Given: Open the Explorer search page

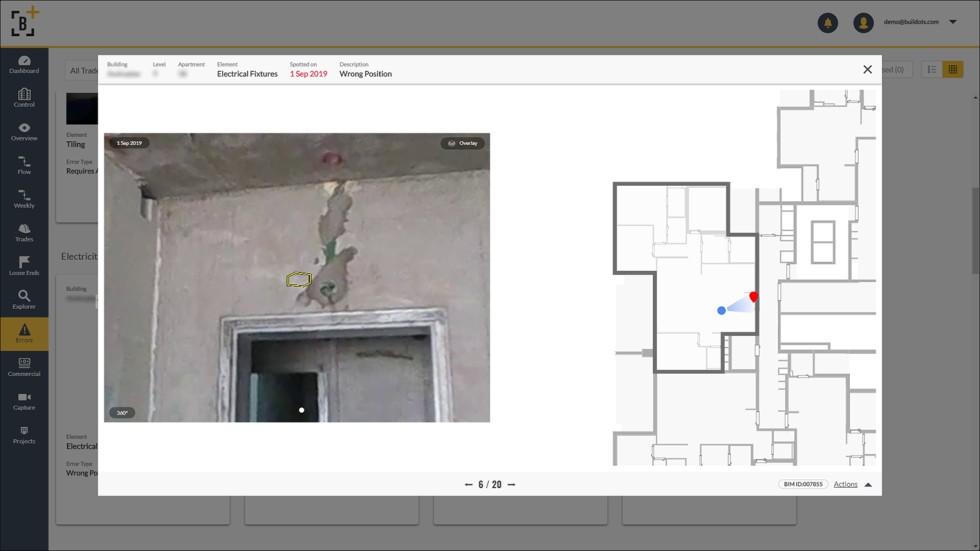Looking at the screenshot, I should pos(24,300).
